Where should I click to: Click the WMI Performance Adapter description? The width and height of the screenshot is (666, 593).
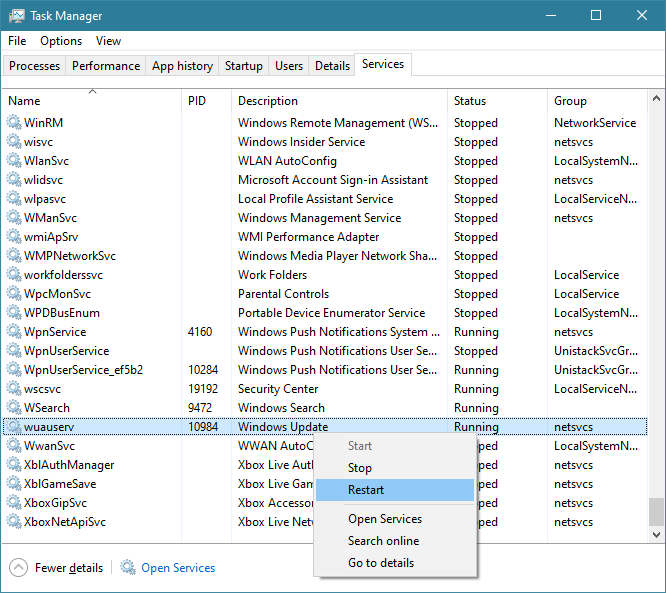tap(308, 237)
